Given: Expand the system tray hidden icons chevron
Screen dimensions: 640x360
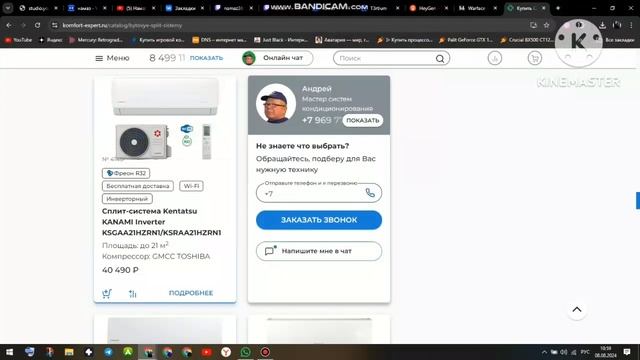Looking at the screenshot, I should tap(544, 352).
